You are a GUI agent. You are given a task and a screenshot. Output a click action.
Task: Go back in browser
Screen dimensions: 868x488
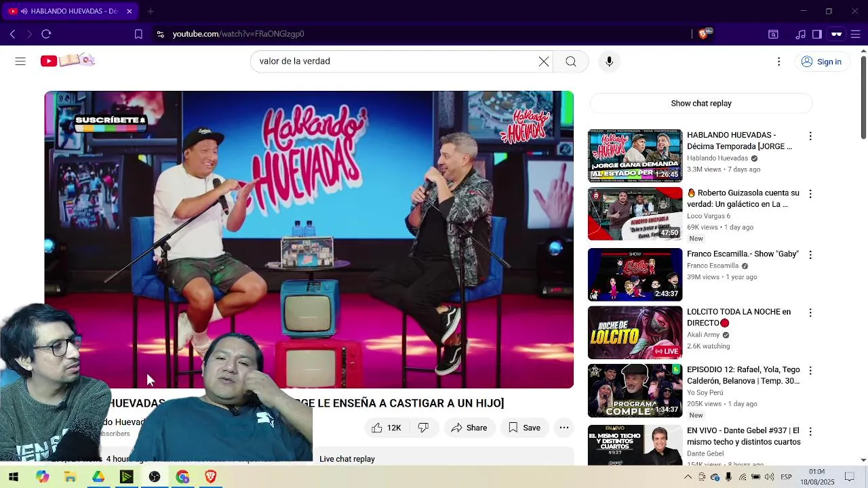click(x=12, y=34)
